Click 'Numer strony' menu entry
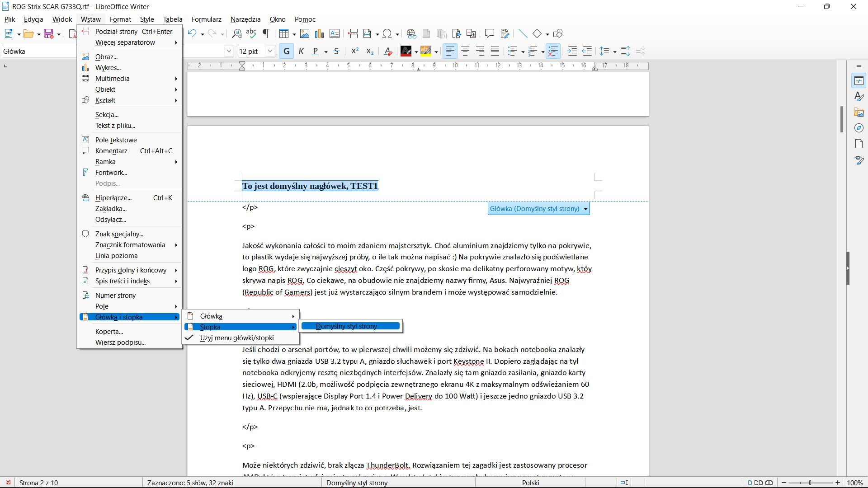This screenshot has width=868, height=488. [115, 296]
